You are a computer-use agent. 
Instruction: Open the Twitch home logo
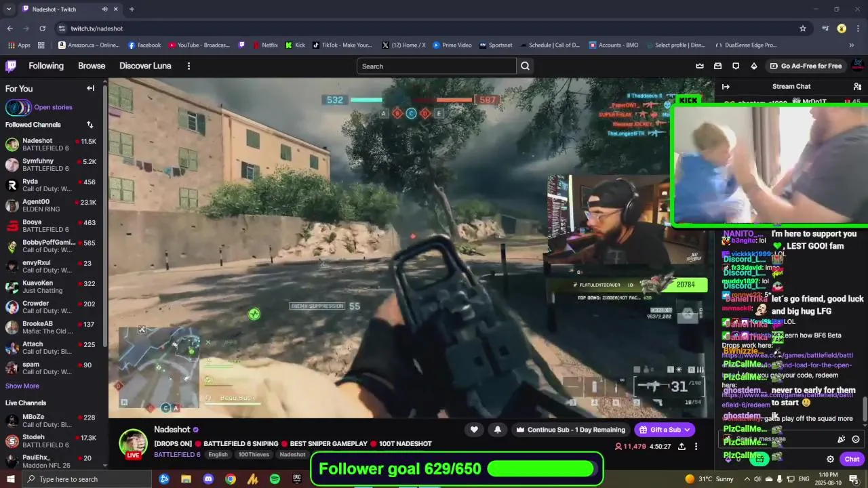point(11,66)
